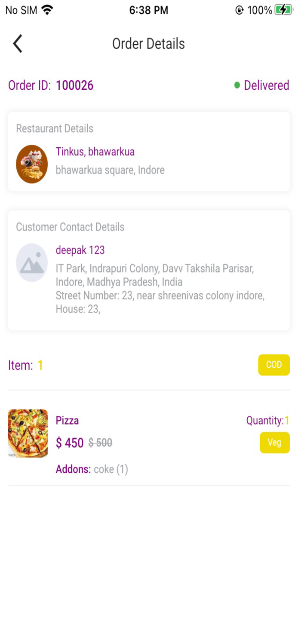
Task: Tap the orientation lock icon near battery percentage
Action: coord(238,9)
